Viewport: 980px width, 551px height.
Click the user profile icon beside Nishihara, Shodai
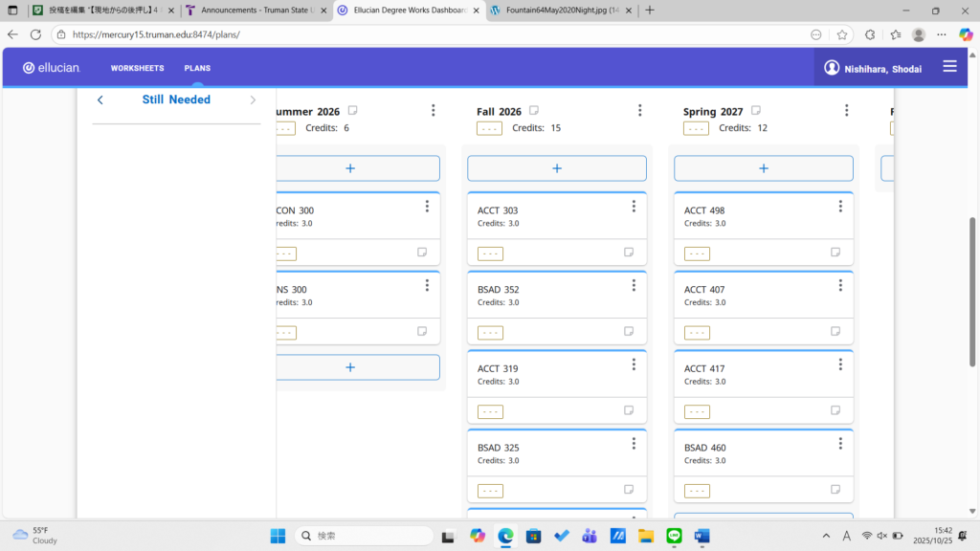point(832,68)
